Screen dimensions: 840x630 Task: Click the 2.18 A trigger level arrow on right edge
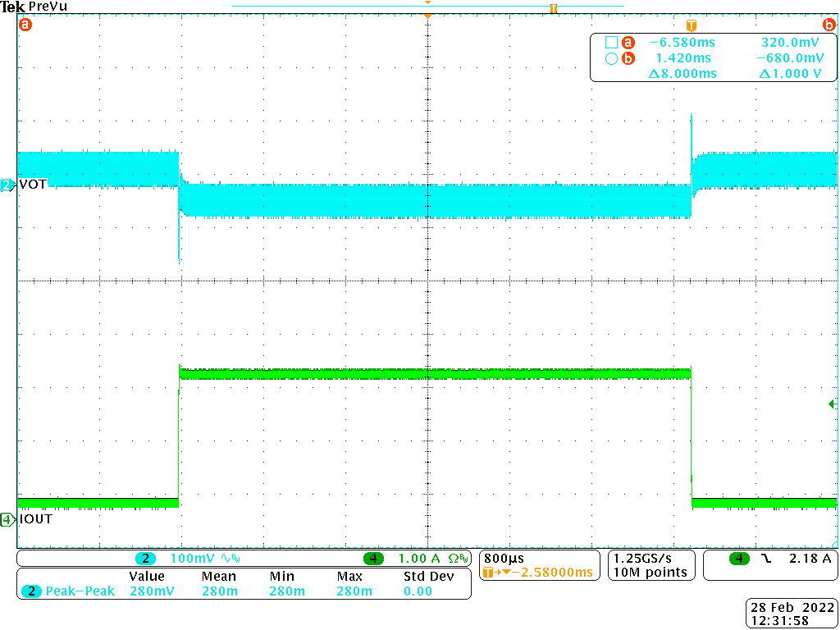click(833, 404)
